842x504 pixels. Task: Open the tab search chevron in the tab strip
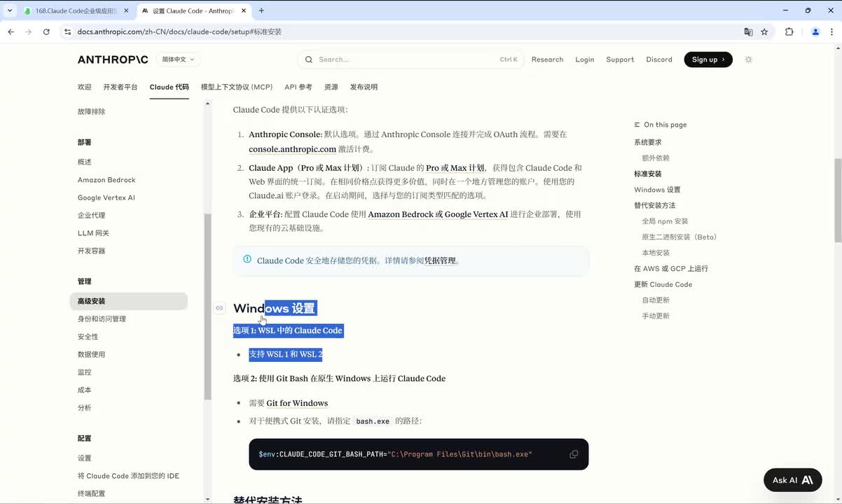pyautogui.click(x=10, y=10)
